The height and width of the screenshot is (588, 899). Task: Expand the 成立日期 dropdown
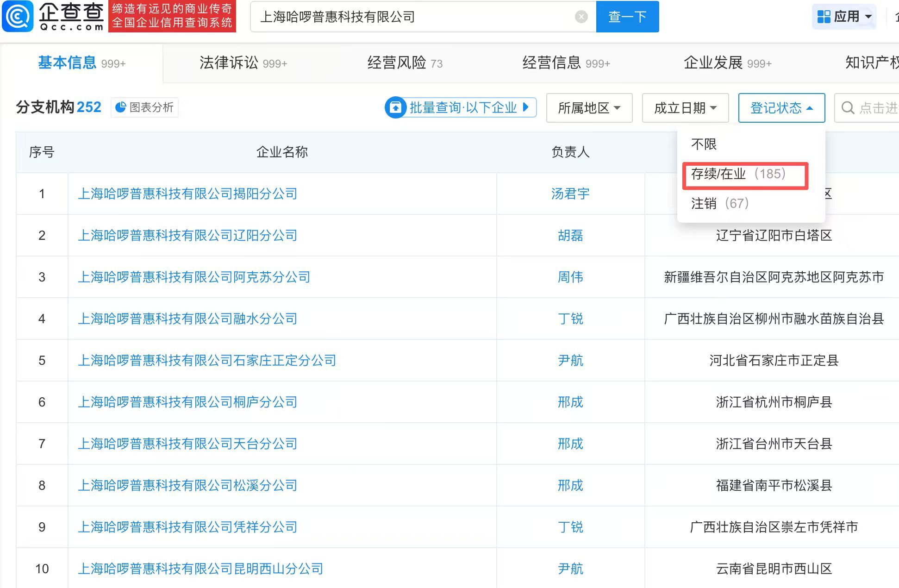(685, 108)
